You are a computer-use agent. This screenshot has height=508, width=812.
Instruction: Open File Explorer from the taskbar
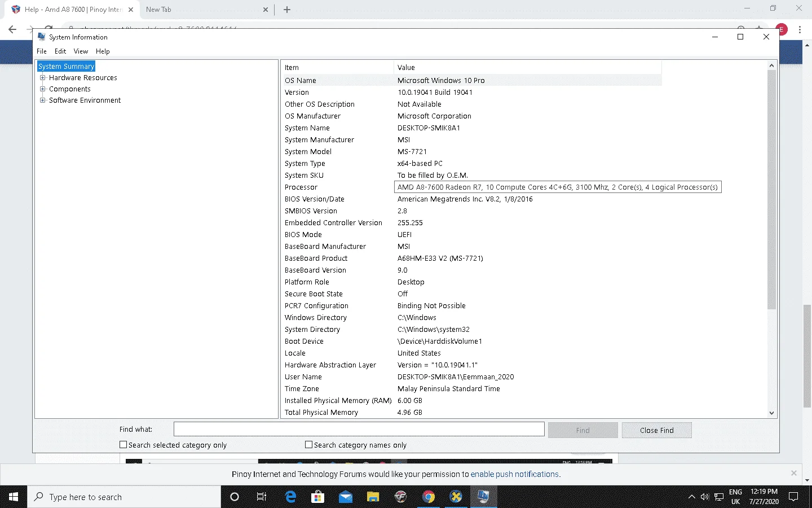click(x=373, y=497)
